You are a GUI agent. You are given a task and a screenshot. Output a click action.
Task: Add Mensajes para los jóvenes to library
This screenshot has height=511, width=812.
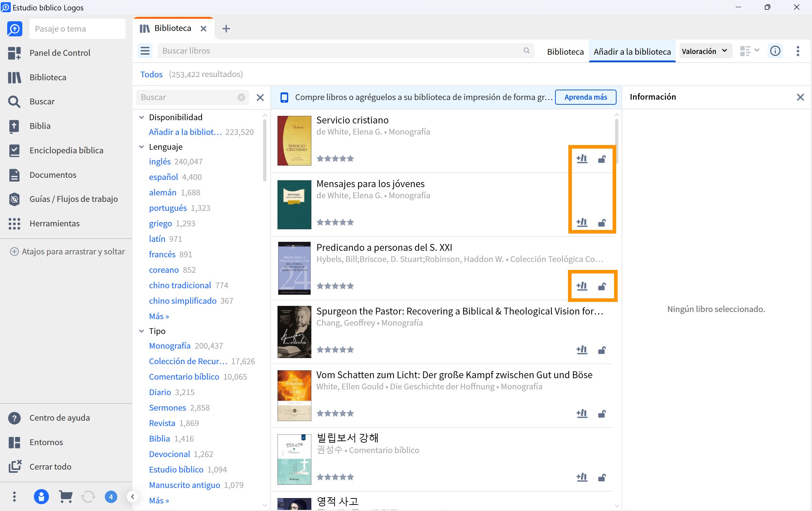(582, 222)
